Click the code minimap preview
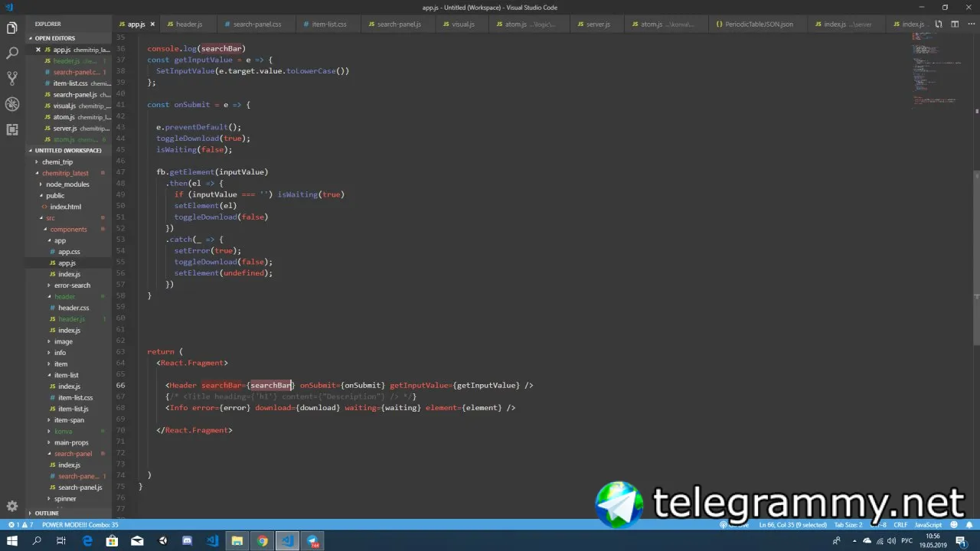The height and width of the screenshot is (551, 980). [938, 73]
